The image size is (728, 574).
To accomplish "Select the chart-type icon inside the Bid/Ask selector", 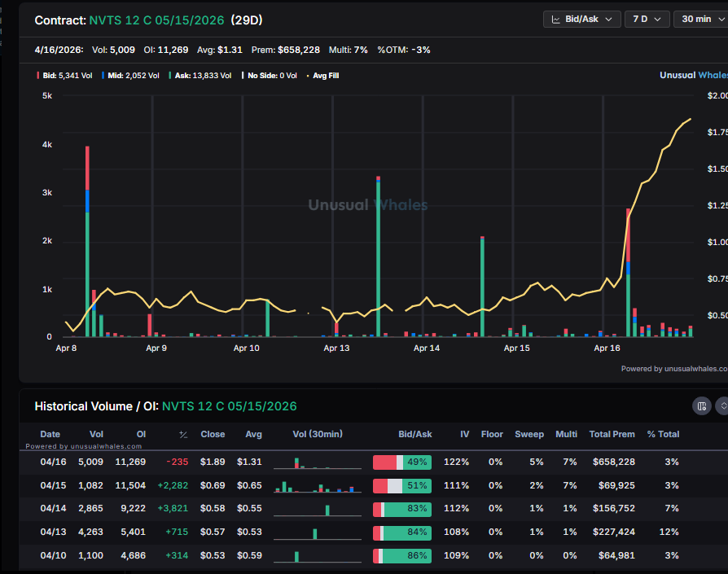I will [x=555, y=19].
